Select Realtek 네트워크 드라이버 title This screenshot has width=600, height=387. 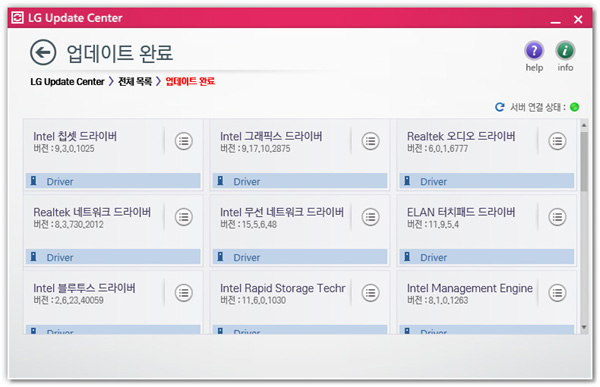pos(92,212)
